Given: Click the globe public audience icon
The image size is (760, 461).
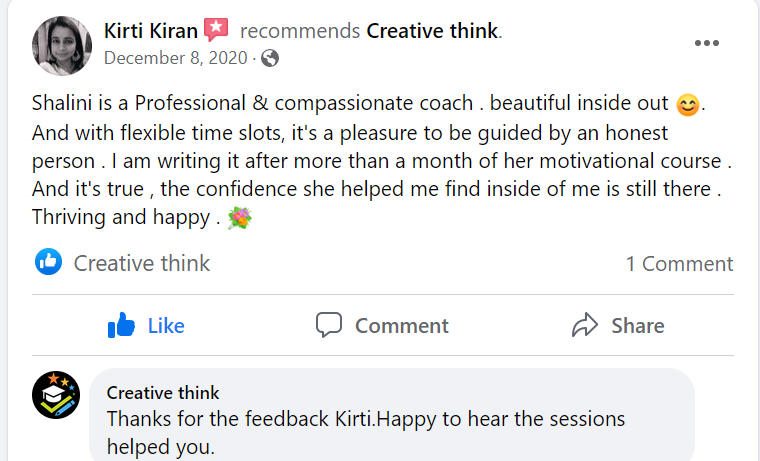Looking at the screenshot, I should pyautogui.click(x=269, y=58).
